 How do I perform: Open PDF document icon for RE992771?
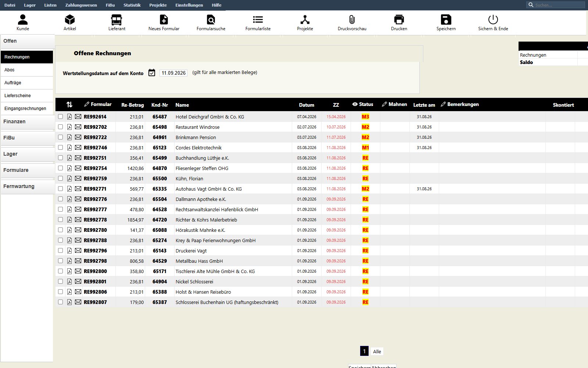[69, 189]
